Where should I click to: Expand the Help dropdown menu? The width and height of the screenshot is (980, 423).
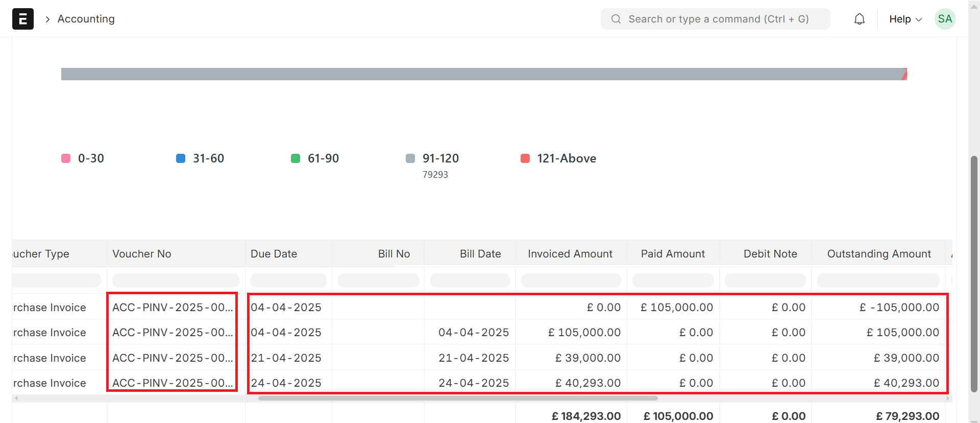pyautogui.click(x=905, y=19)
